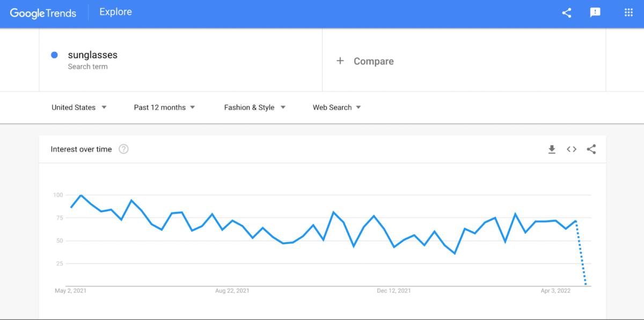
Task: Click the plus icon beside Compare
Action: pyautogui.click(x=340, y=61)
